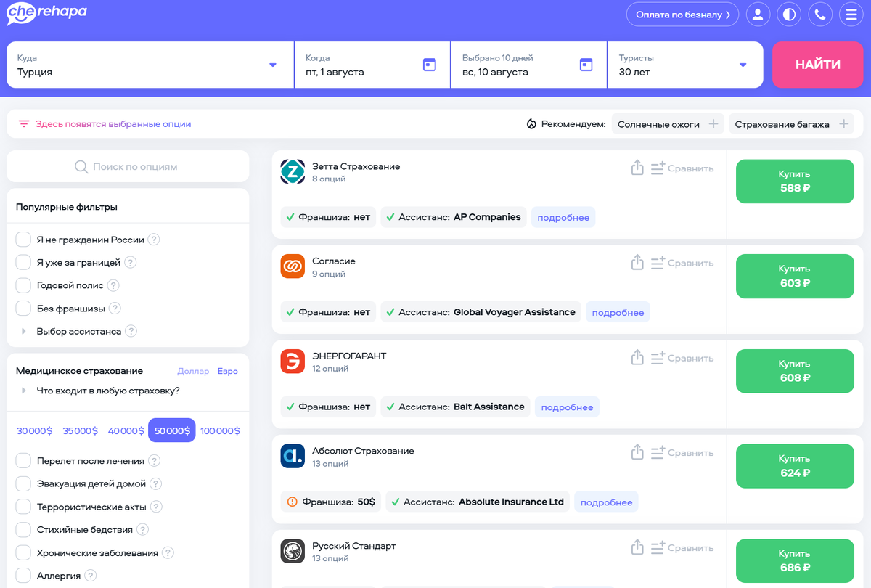This screenshot has height=588, width=871.
Task: Open the hamburger menu icon top right
Action: 851,14
